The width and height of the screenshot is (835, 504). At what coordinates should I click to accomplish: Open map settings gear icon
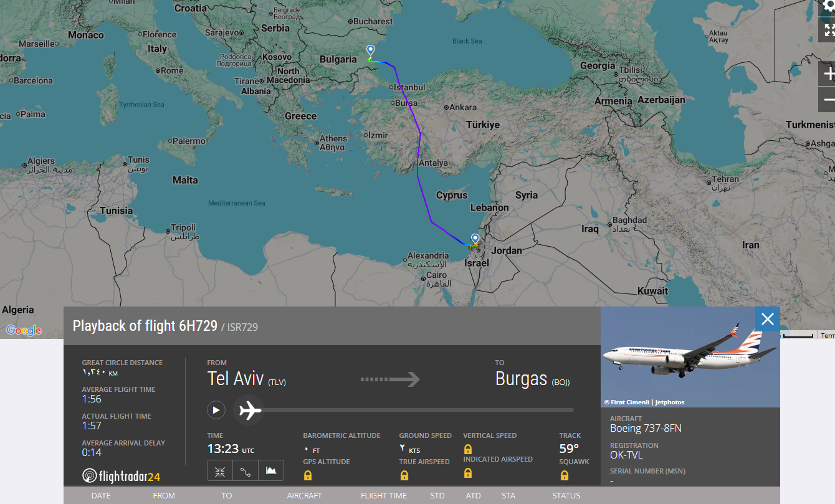point(829,5)
